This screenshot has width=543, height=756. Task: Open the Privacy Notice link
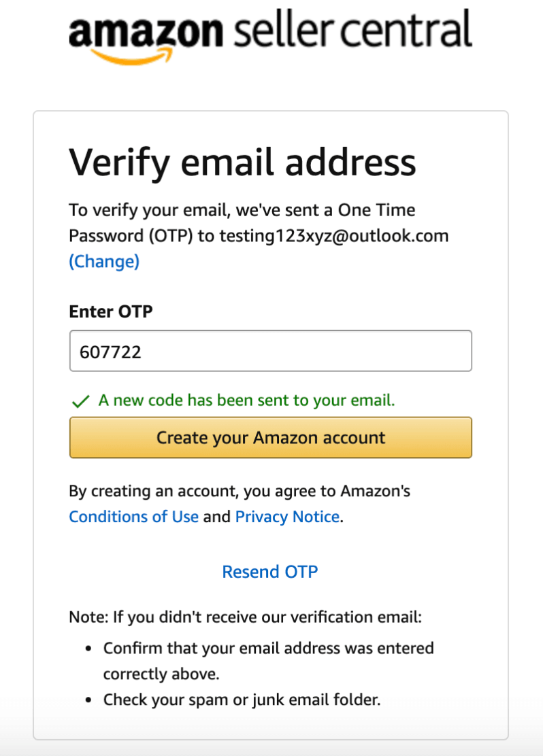287,517
